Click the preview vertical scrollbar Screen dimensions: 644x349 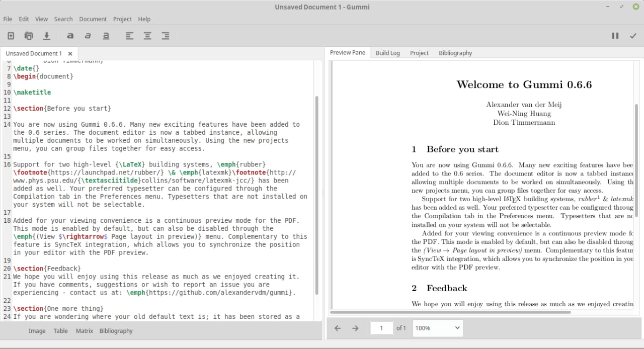tap(636, 161)
